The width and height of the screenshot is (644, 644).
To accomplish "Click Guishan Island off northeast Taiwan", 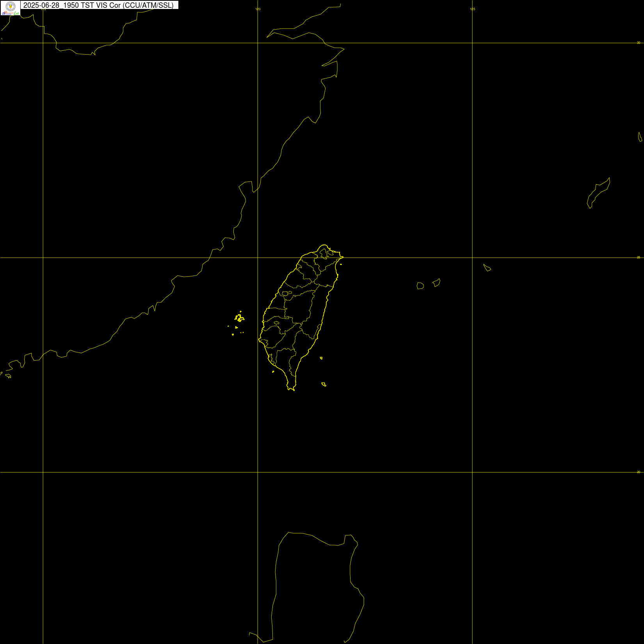I will pyautogui.click(x=341, y=264).
